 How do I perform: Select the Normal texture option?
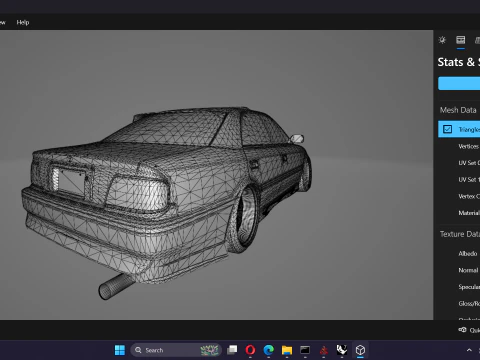click(x=468, y=270)
